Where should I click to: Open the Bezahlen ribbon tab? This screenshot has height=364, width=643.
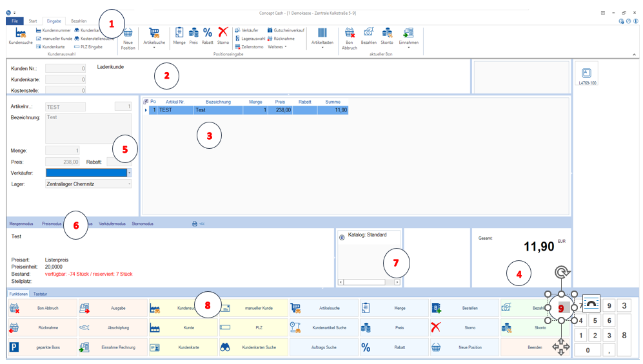coord(79,21)
